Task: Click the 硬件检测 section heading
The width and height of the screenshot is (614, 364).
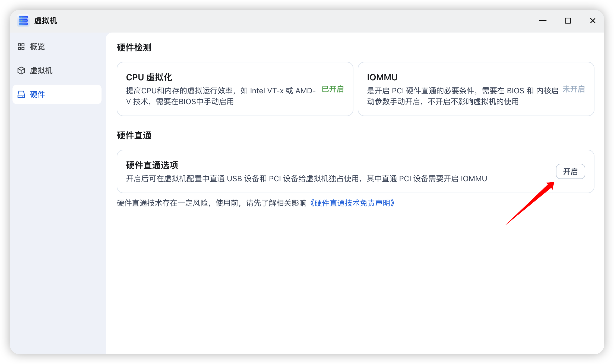Action: coord(134,47)
